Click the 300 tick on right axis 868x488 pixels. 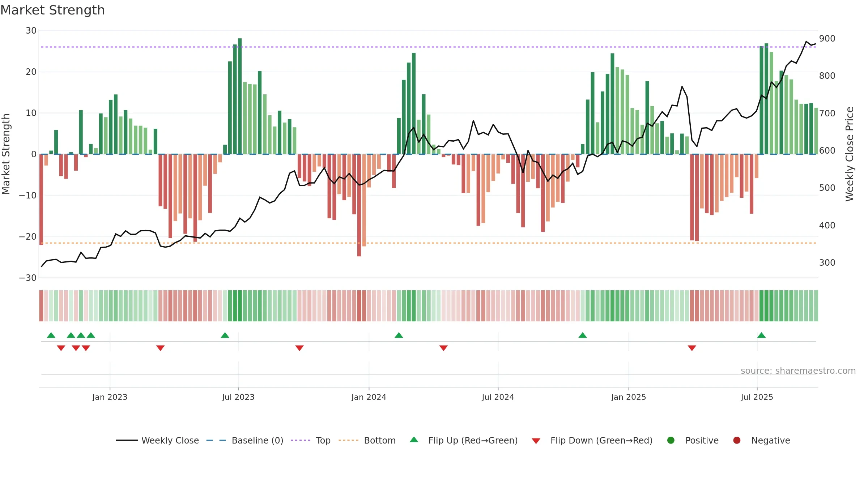pos(827,263)
